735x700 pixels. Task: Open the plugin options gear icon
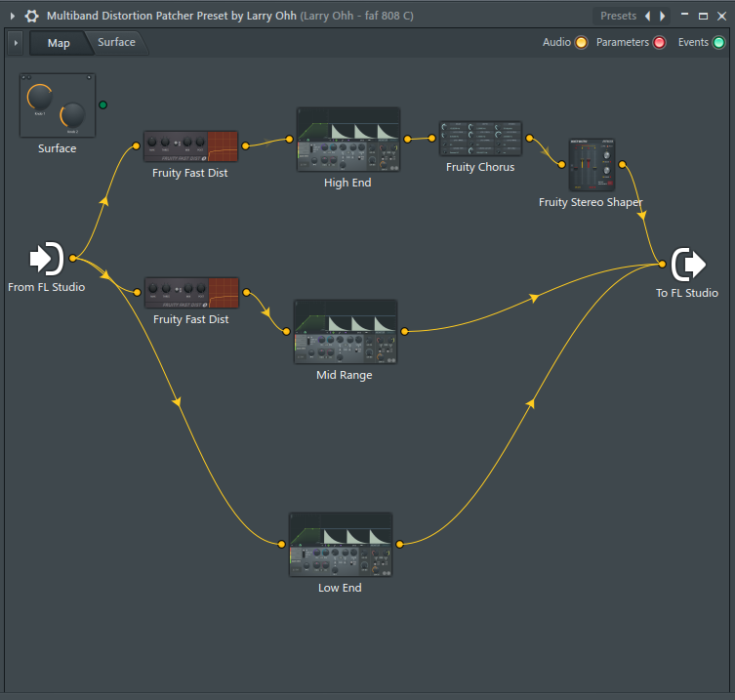32,17
